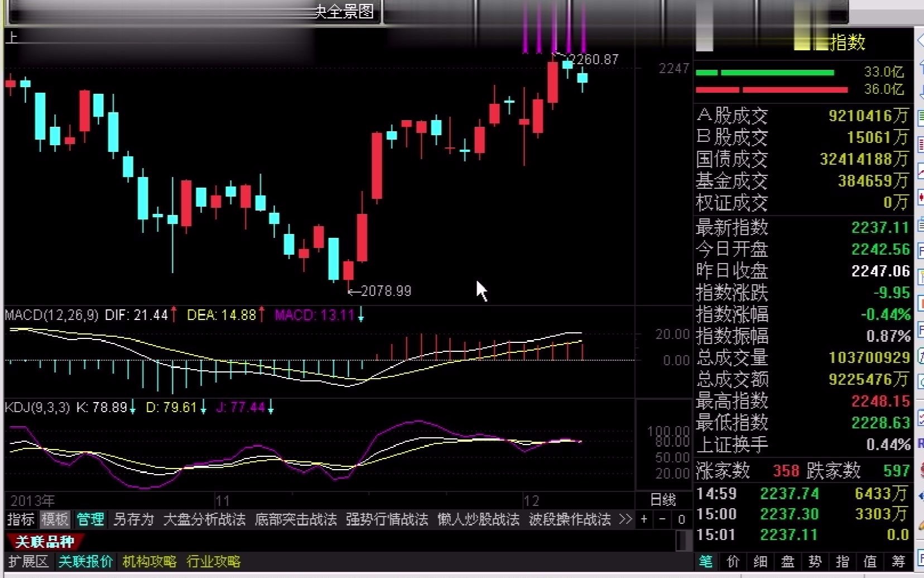Click the 最新指数 value 2237.11

coord(880,227)
